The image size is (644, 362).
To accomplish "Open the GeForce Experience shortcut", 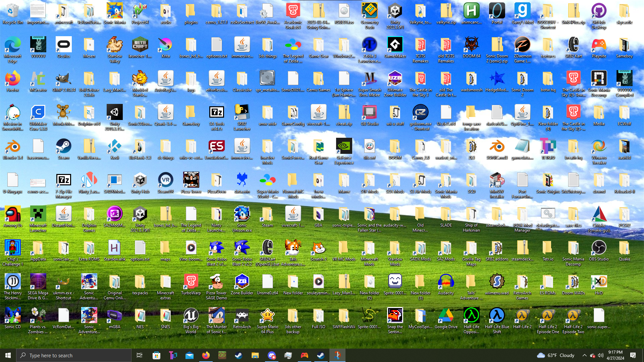I will pos(344,152).
